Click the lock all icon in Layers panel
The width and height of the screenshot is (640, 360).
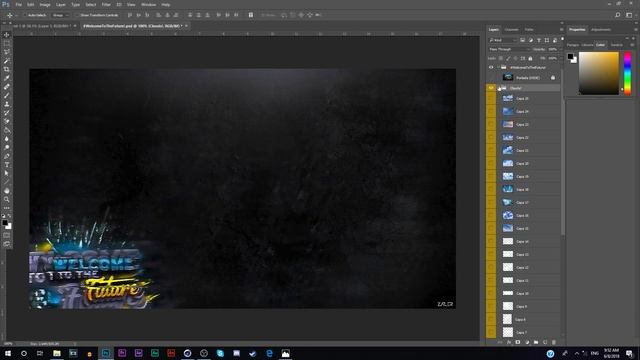pos(530,58)
